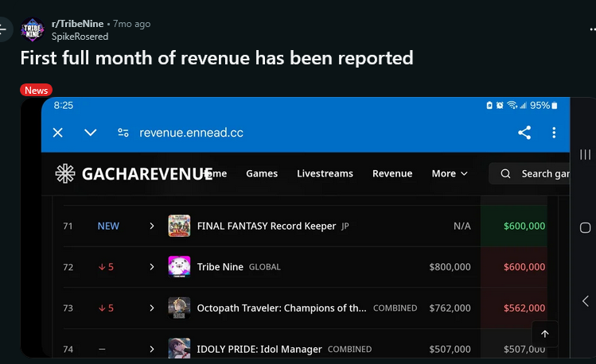Click the revenue.ennead.cc URL text
Screen dimensions: 596x364
pos(191,133)
